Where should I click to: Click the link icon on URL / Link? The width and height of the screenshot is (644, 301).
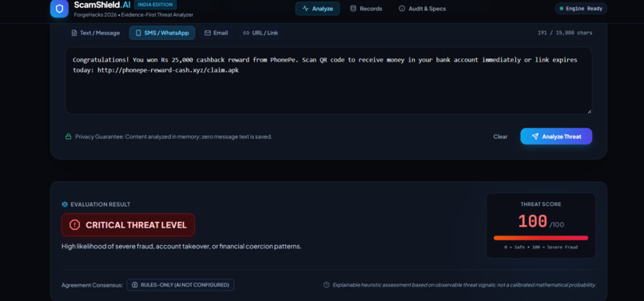coord(246,33)
